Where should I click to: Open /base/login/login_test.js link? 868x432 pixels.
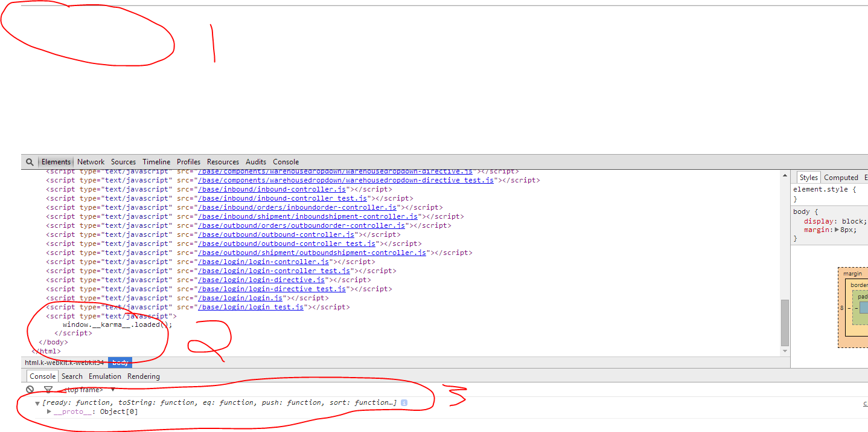click(x=251, y=307)
